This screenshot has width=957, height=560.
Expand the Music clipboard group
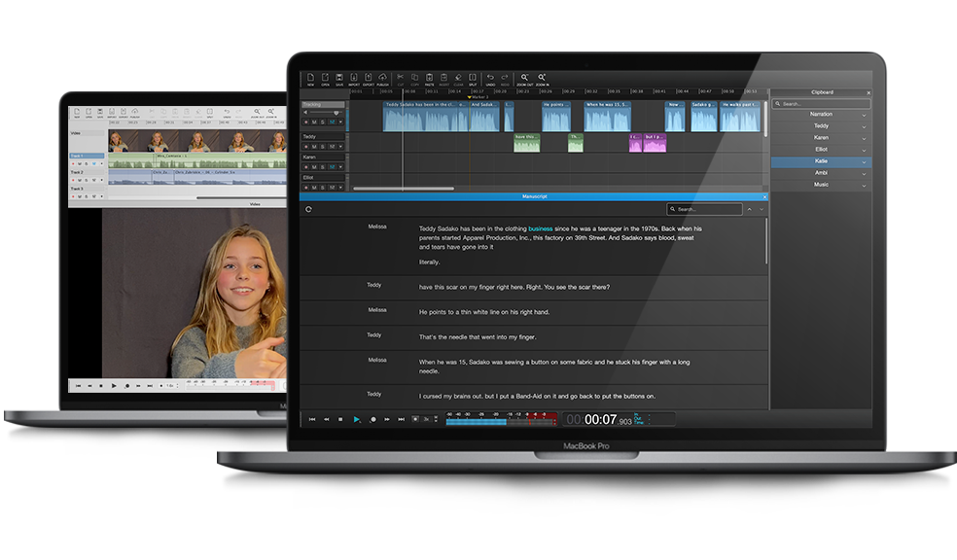864,185
